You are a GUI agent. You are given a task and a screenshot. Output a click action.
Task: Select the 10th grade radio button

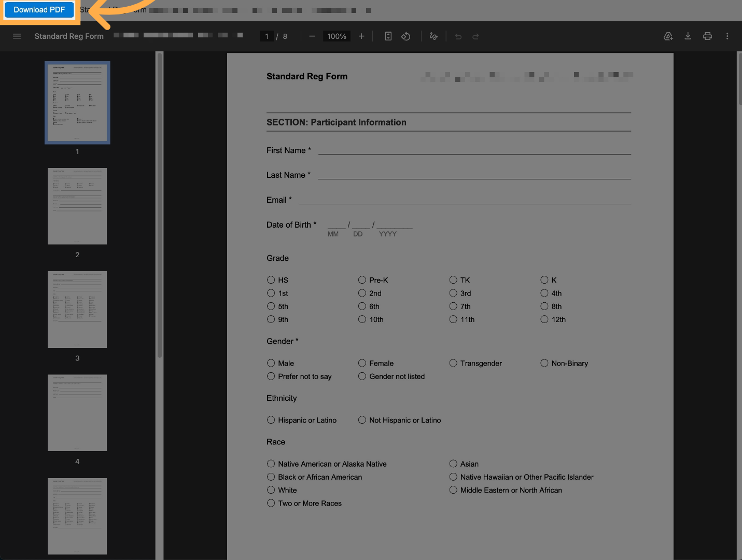(362, 319)
